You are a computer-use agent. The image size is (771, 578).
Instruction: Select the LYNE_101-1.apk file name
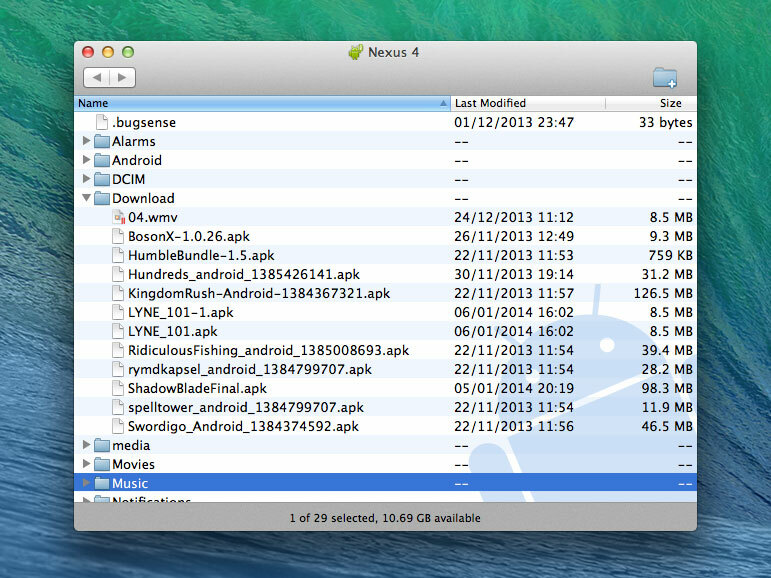click(180, 313)
